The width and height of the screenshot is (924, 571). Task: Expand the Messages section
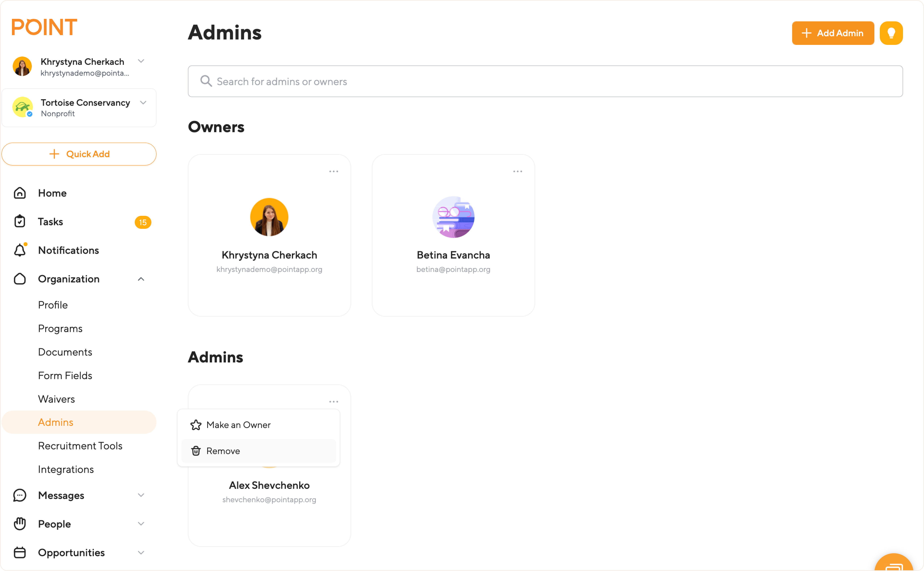click(141, 495)
